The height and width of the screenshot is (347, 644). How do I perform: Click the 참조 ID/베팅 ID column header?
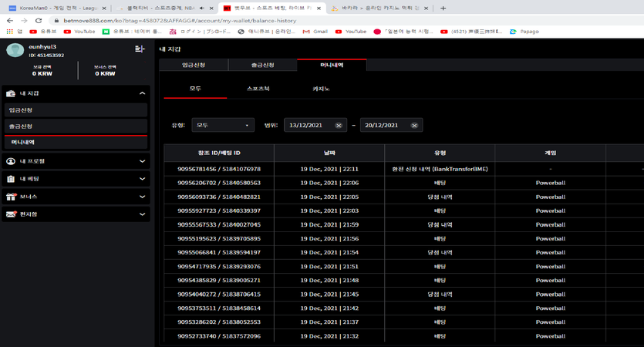tap(219, 153)
